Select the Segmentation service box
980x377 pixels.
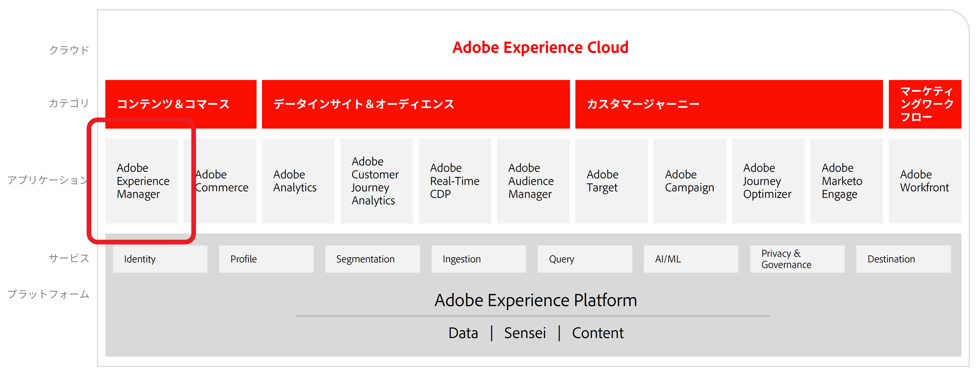point(372,259)
